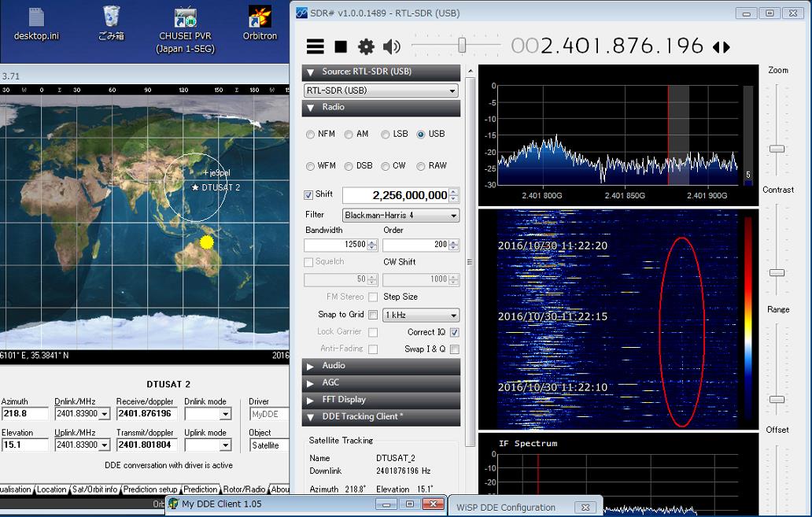The height and width of the screenshot is (517, 812).
Task: Collapse the Radio panel
Action: click(381, 107)
